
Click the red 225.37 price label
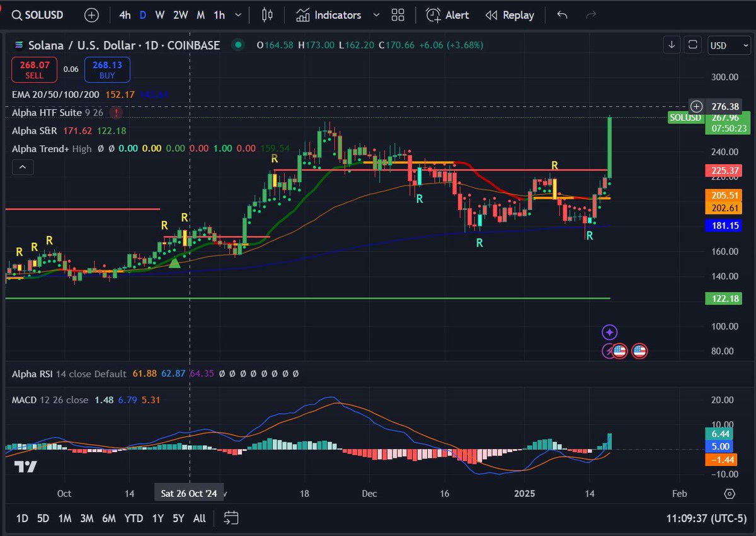(x=724, y=170)
